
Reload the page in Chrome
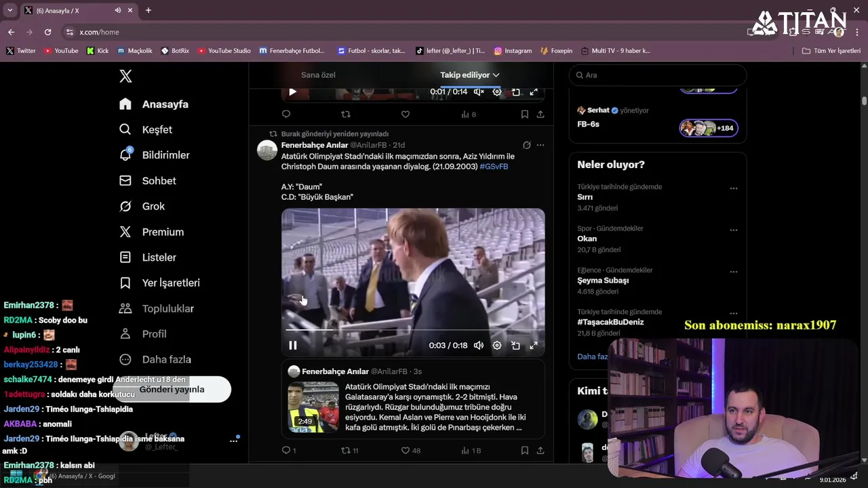(x=47, y=32)
